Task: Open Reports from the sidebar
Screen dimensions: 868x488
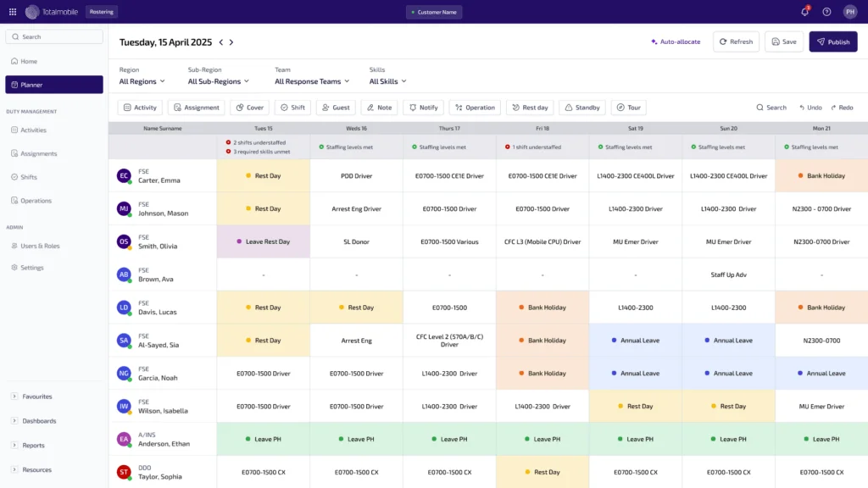Action: pyautogui.click(x=36, y=445)
